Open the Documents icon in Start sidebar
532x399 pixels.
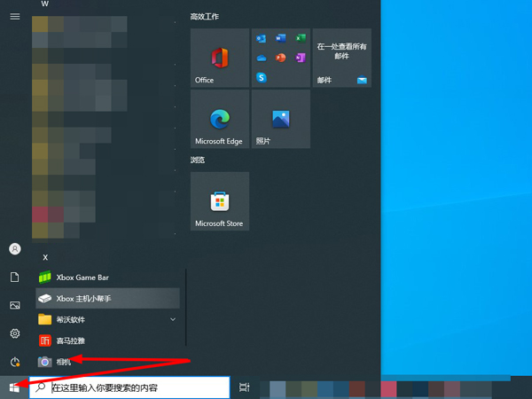(14, 278)
